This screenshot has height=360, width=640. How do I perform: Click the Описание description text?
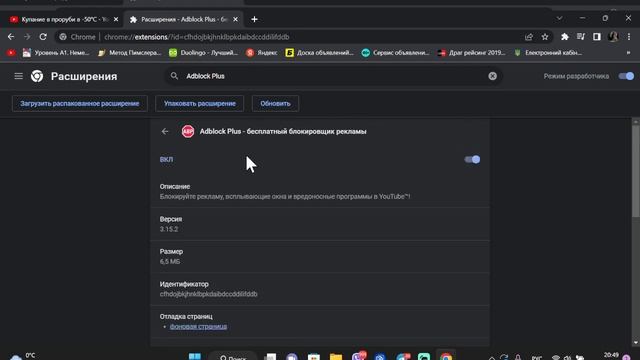[285, 196]
